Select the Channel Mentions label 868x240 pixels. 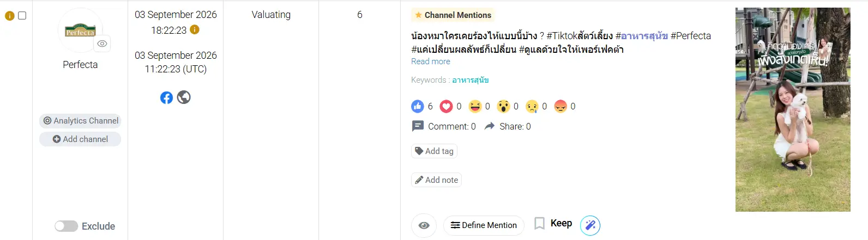click(x=453, y=15)
